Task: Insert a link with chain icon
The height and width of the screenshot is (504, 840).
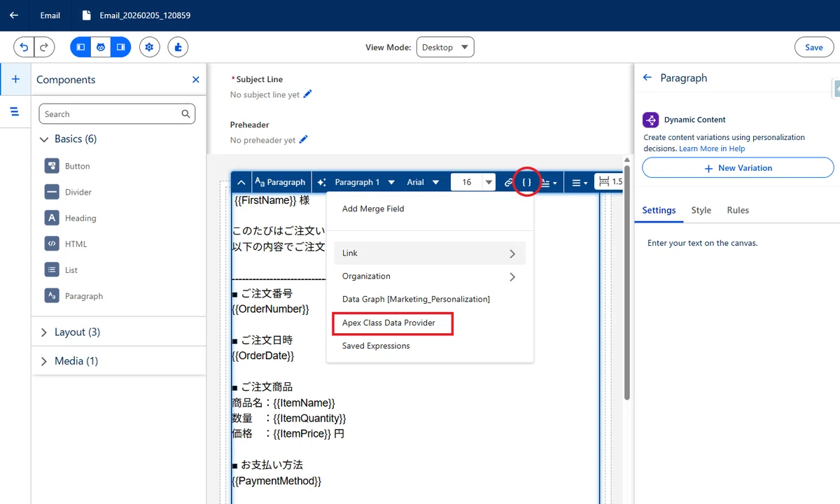Action: [x=509, y=182]
